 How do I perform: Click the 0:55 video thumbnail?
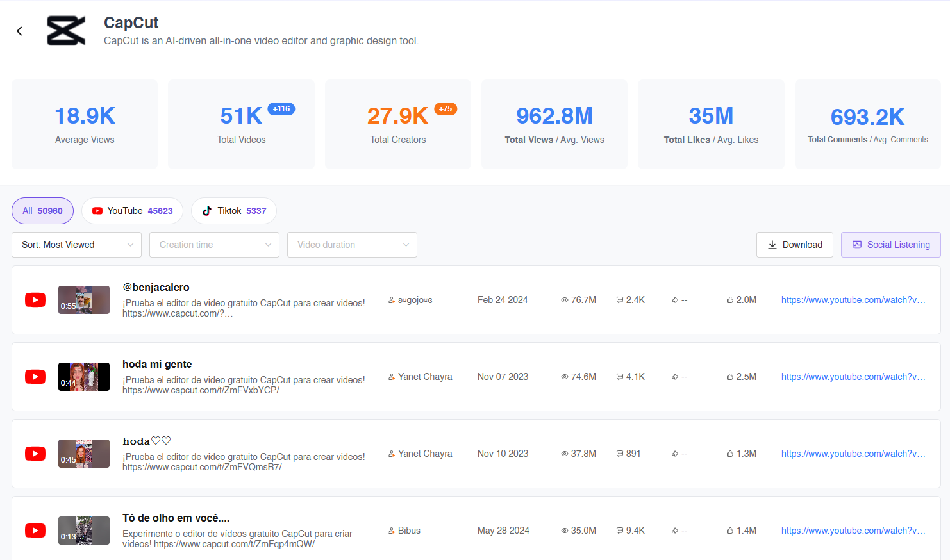pyautogui.click(x=84, y=300)
